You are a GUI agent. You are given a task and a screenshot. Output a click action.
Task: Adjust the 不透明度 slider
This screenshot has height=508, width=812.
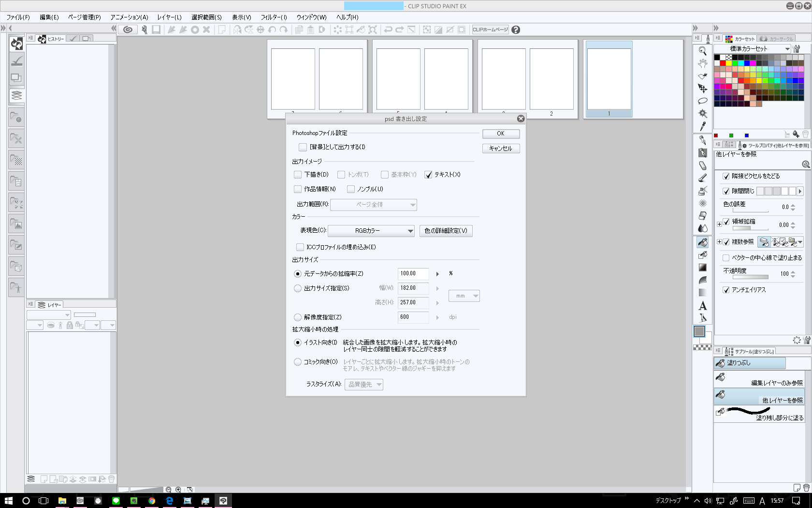click(750, 277)
